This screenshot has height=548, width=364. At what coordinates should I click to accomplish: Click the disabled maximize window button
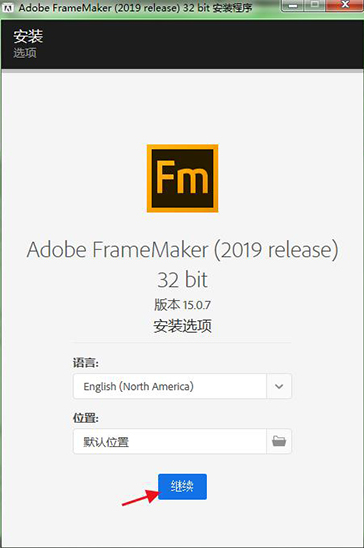(x=315, y=5)
